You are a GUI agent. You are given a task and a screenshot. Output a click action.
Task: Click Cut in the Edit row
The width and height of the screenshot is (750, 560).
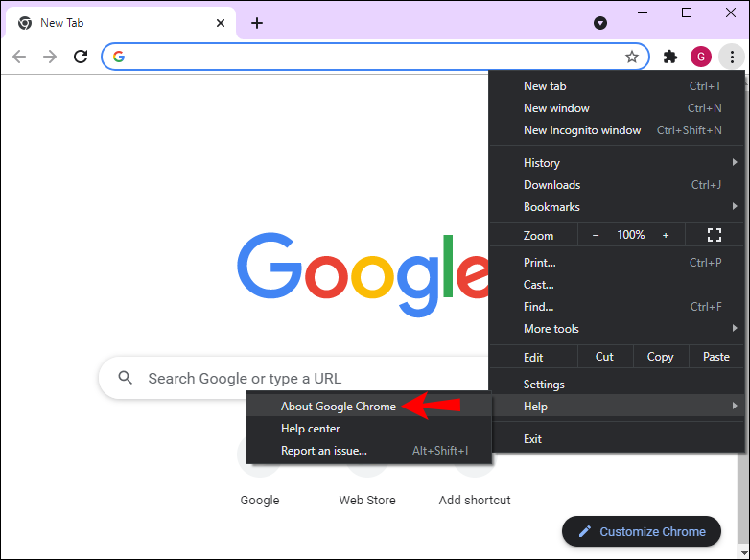[605, 357]
